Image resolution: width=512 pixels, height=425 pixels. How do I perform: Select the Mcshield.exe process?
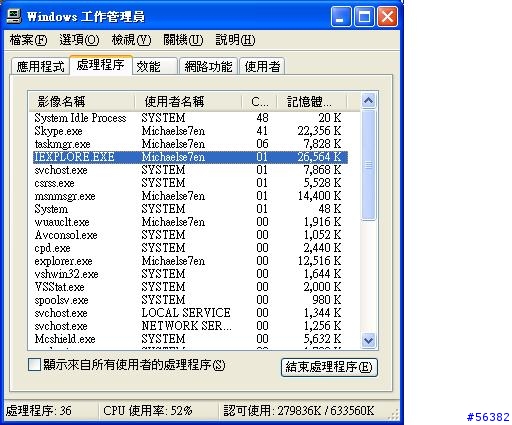pos(190,339)
